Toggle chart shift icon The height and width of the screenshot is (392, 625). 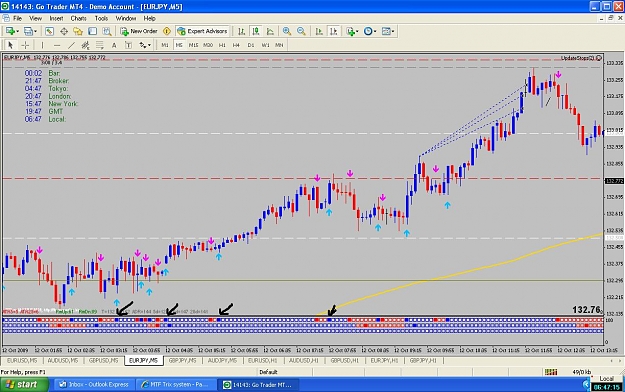(x=334, y=31)
